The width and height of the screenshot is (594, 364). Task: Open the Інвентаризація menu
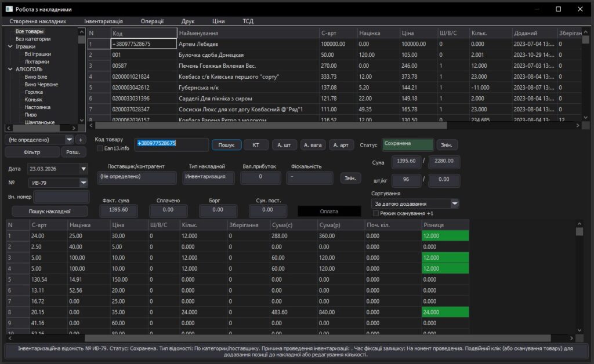click(x=103, y=21)
